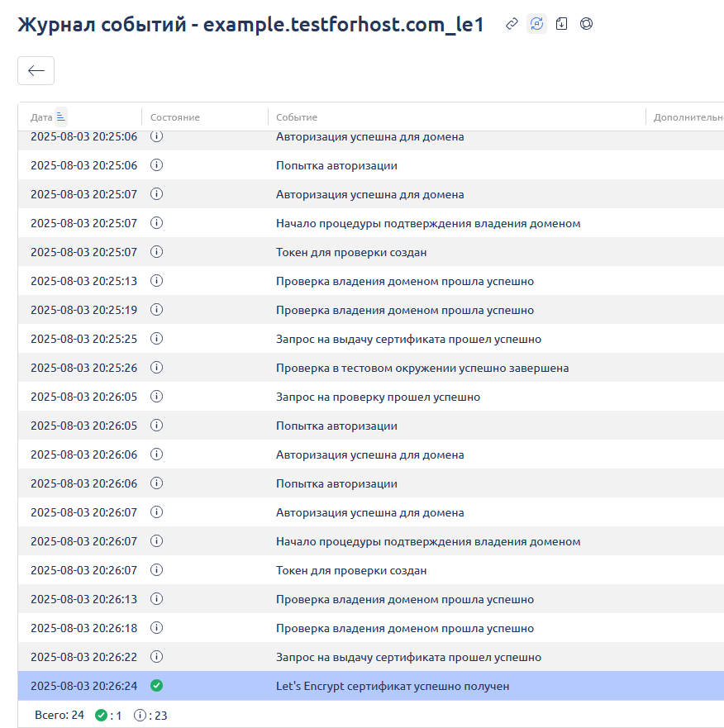Viewport: 724px width, 728px height.
Task: Select 'Проверка в тестовом окружении успешно завершена' row
Action: pyautogui.click(x=422, y=368)
